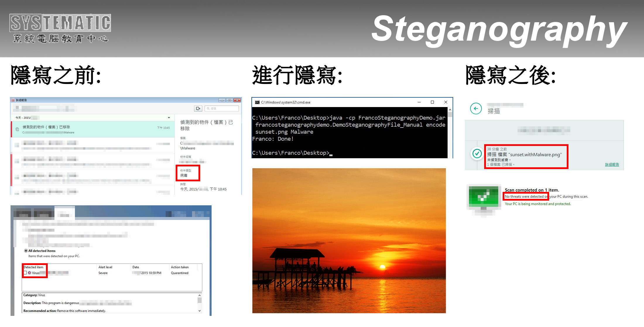Select the All detected items radio button
Screen dimensions: 644x327
tap(26, 251)
